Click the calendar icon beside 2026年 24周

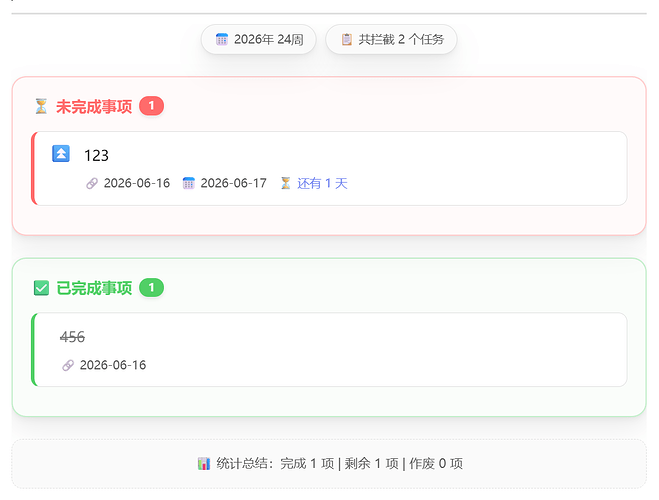coord(221,39)
